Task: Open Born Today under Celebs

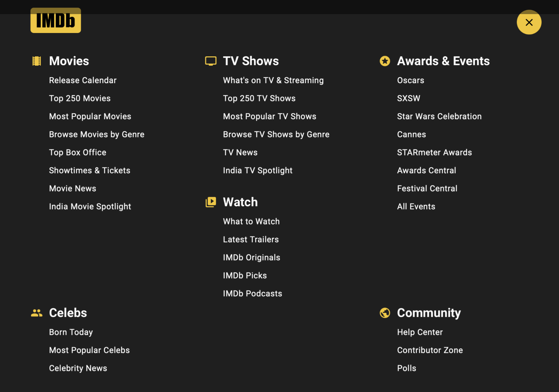Action: [71, 332]
